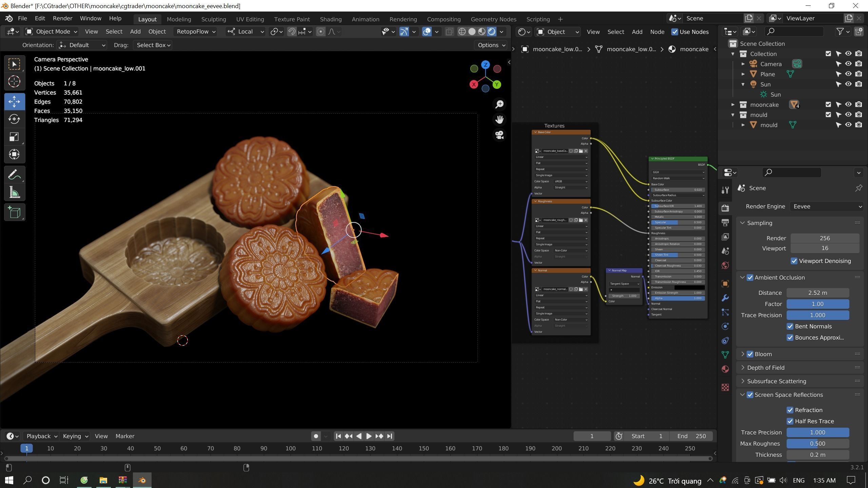The width and height of the screenshot is (868, 488).
Task: Toggle snapping magnet icon
Action: [x=292, y=32]
